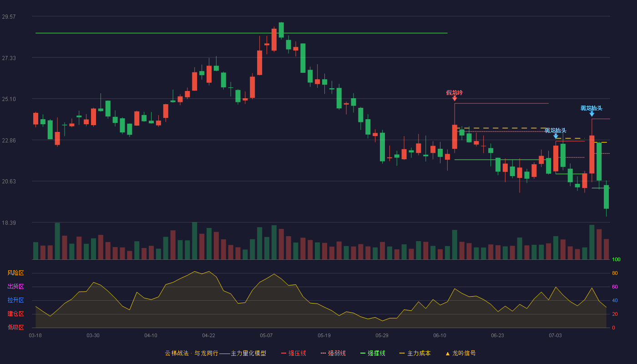
Task: Click the 03-18 date axis label
Action: (x=35, y=335)
